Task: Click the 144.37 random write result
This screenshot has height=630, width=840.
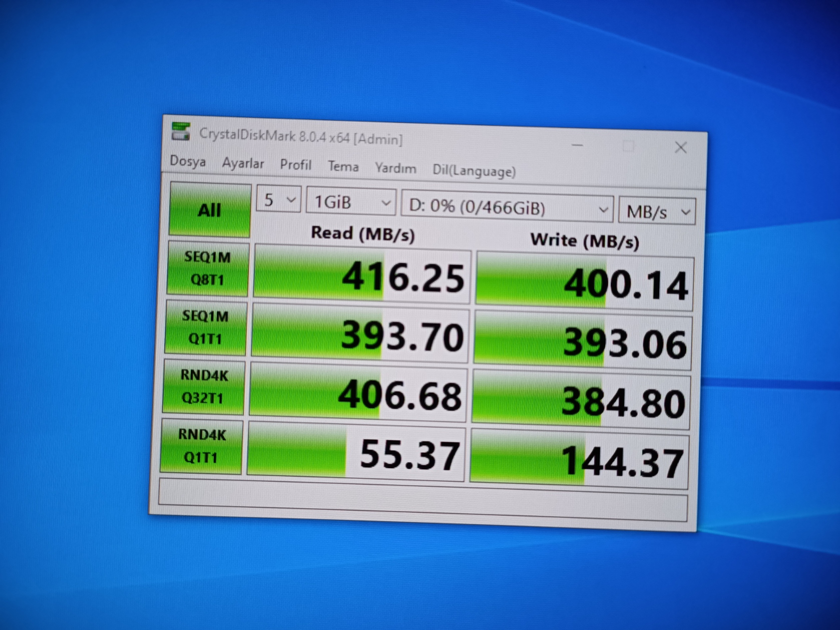Action: pyautogui.click(x=579, y=459)
